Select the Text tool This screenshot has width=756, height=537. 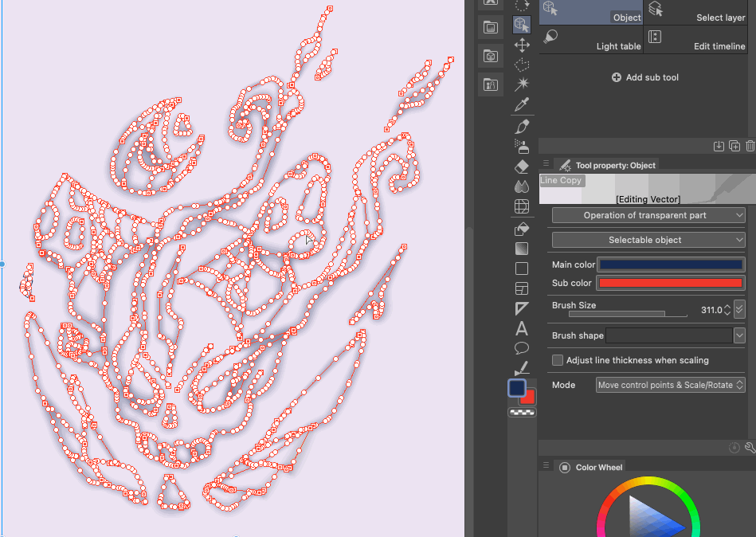[522, 329]
